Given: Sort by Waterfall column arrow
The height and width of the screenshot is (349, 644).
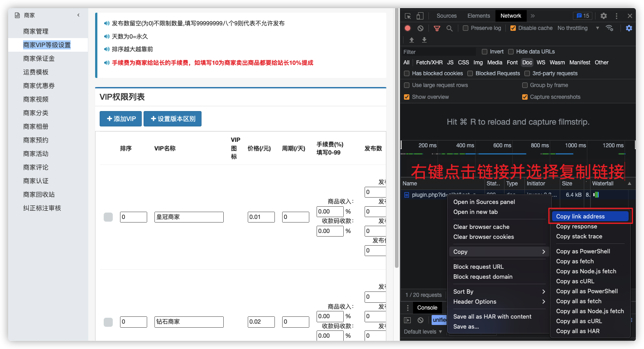Looking at the screenshot, I should pyautogui.click(x=629, y=184).
